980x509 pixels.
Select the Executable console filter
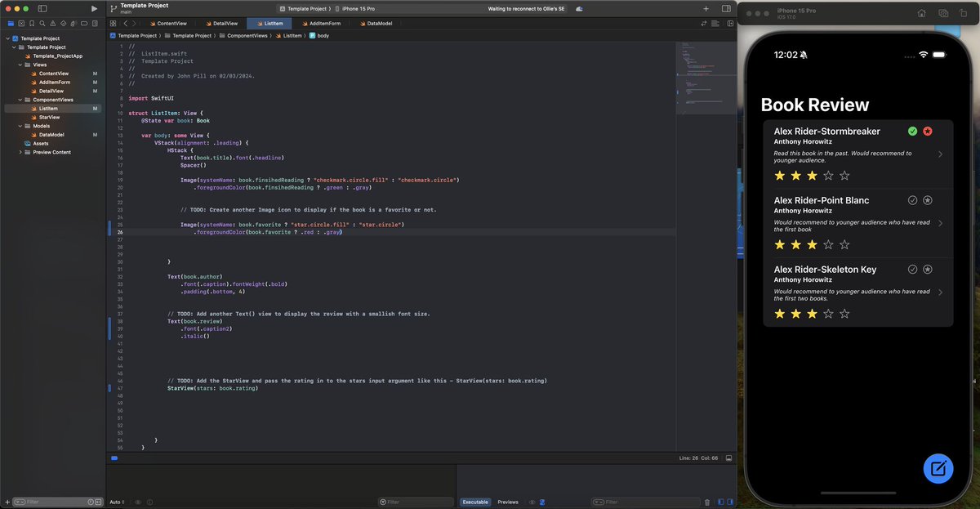click(475, 502)
